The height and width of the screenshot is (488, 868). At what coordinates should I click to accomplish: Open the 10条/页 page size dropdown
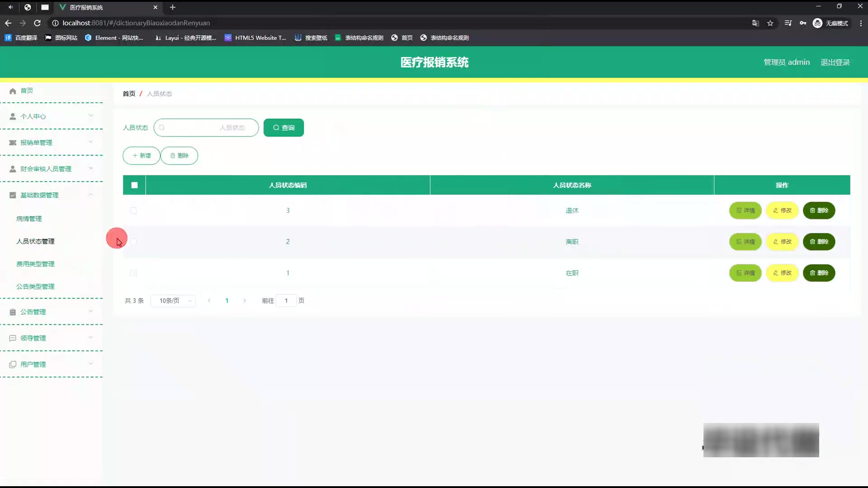click(x=174, y=301)
